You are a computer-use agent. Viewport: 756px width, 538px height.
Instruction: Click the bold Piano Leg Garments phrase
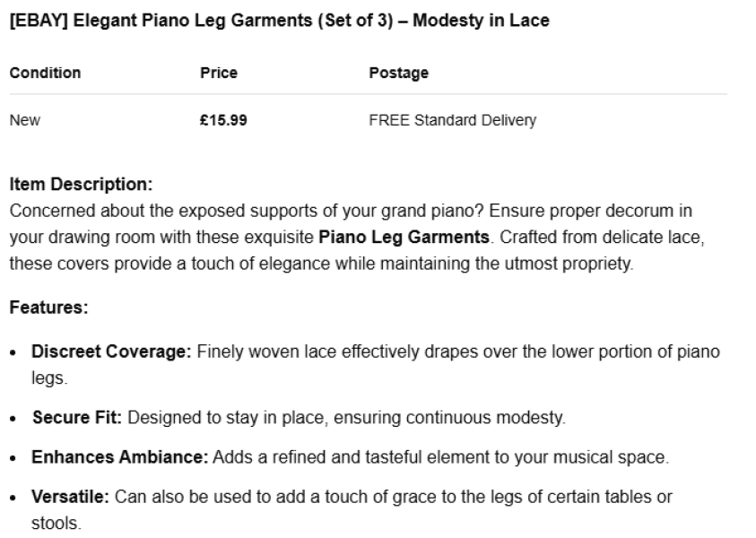pos(404,238)
